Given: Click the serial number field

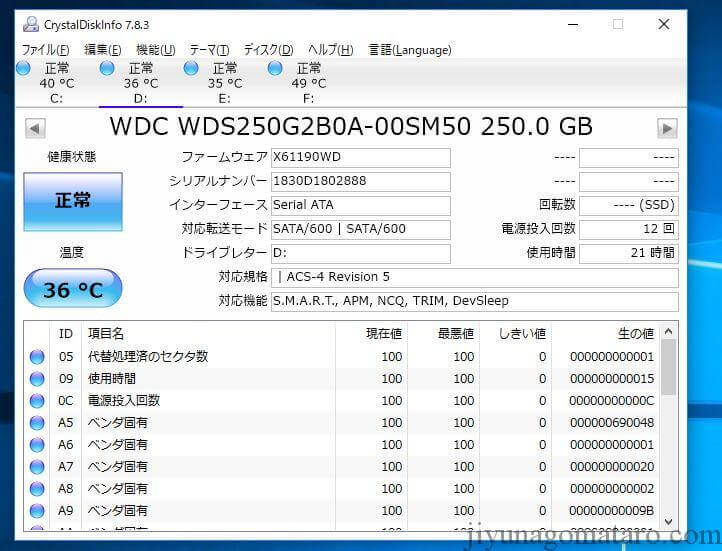Looking at the screenshot, I should coord(360,181).
